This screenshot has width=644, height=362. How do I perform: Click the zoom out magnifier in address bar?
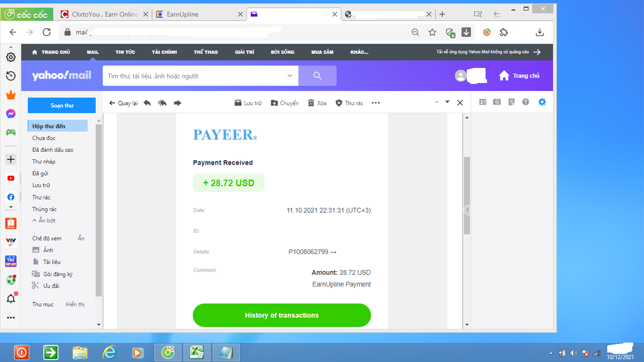tap(416, 32)
